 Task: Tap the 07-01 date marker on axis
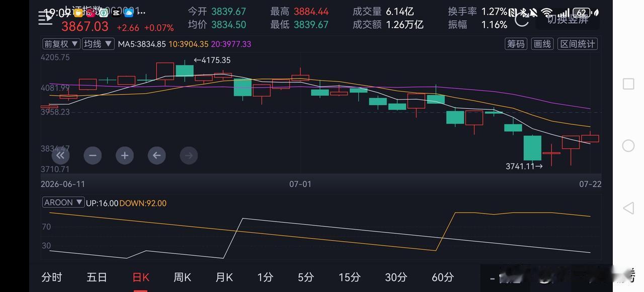pyautogui.click(x=300, y=184)
